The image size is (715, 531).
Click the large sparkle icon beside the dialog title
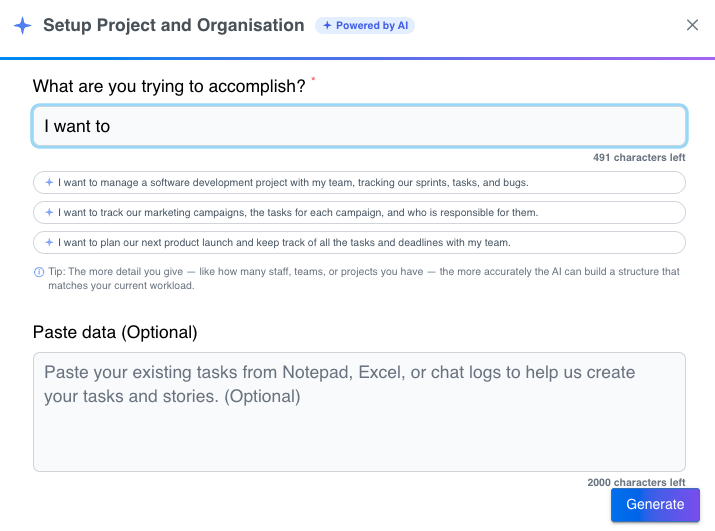pos(22,26)
